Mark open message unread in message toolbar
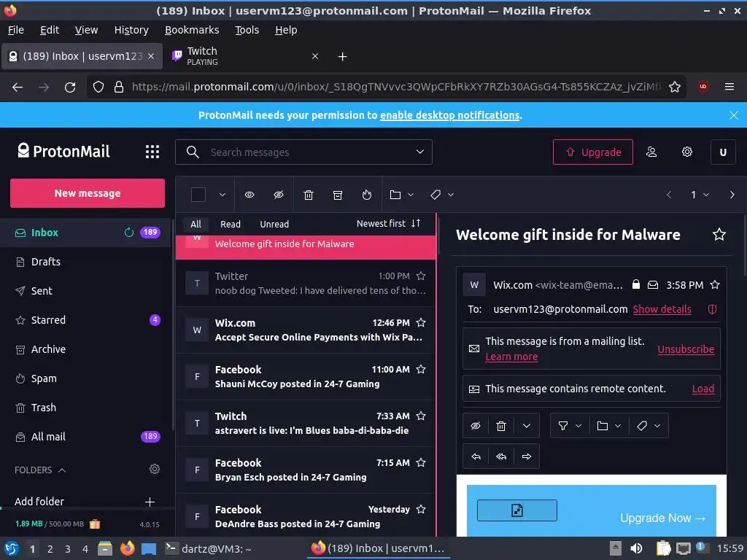This screenshot has width=747, height=560. coord(476,426)
